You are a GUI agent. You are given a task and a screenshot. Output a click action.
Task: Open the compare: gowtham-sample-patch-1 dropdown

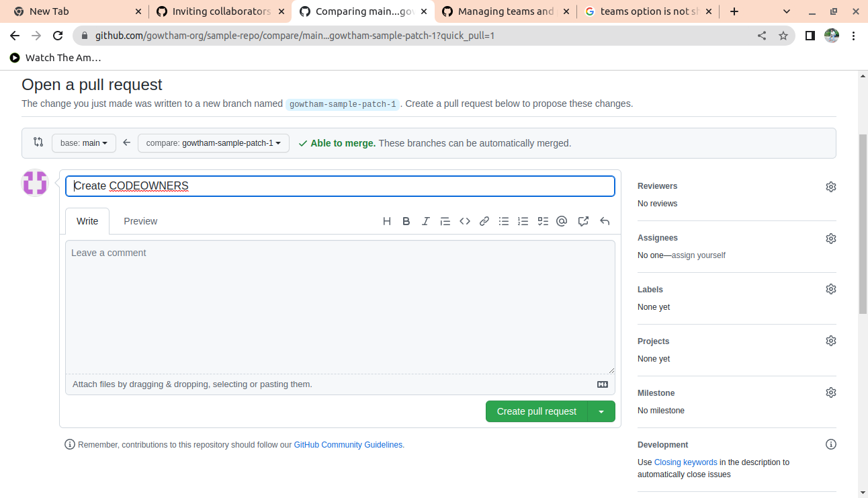tap(213, 143)
